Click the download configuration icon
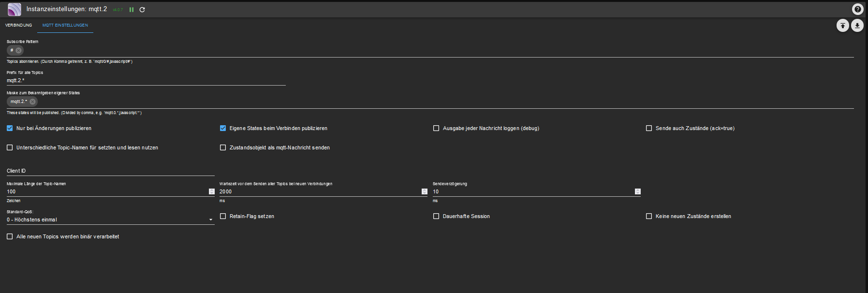The image size is (868, 293). coord(857,26)
